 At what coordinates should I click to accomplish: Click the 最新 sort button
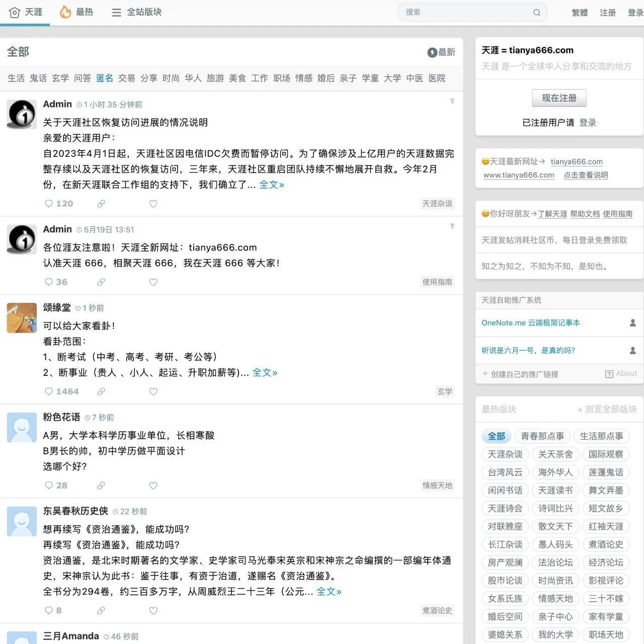[x=441, y=52]
